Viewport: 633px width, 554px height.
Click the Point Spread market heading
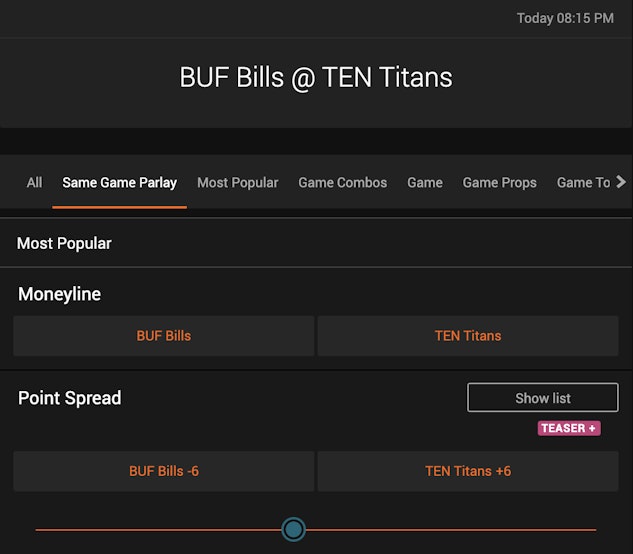(69, 398)
